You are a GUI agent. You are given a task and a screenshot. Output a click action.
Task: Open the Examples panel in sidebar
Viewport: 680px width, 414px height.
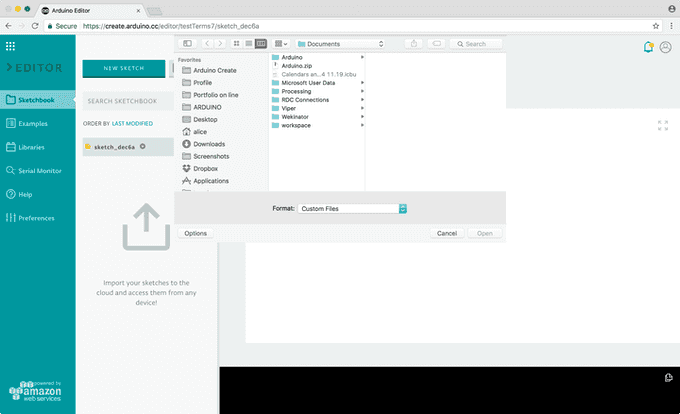(33, 123)
